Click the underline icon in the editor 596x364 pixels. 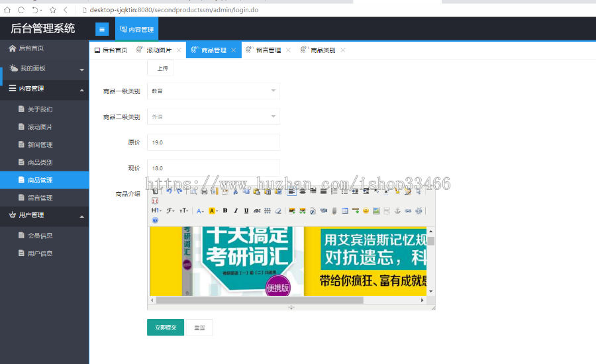pos(246,210)
